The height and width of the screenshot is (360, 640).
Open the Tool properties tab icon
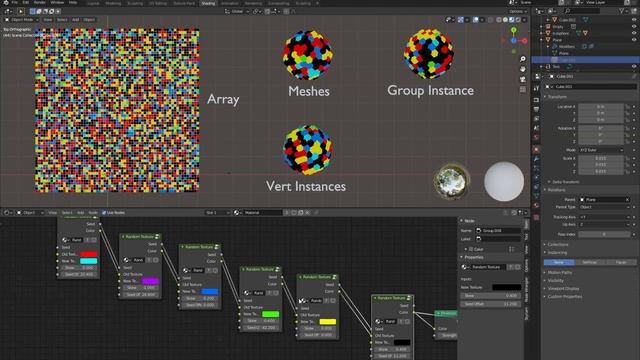(x=536, y=88)
